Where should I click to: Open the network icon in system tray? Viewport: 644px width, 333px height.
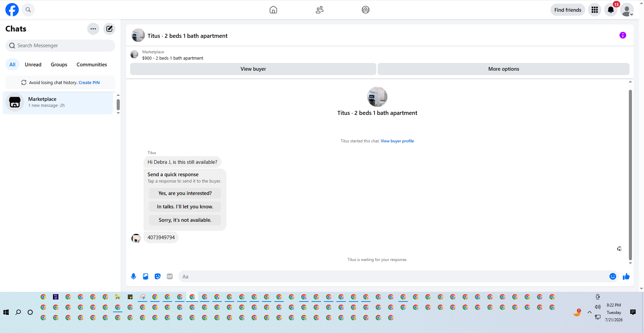pos(598,317)
